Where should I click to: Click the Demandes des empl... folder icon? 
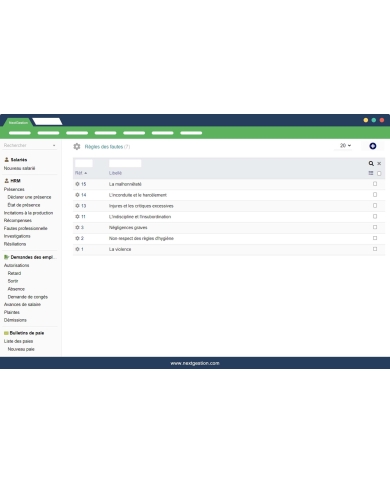pos(6,257)
